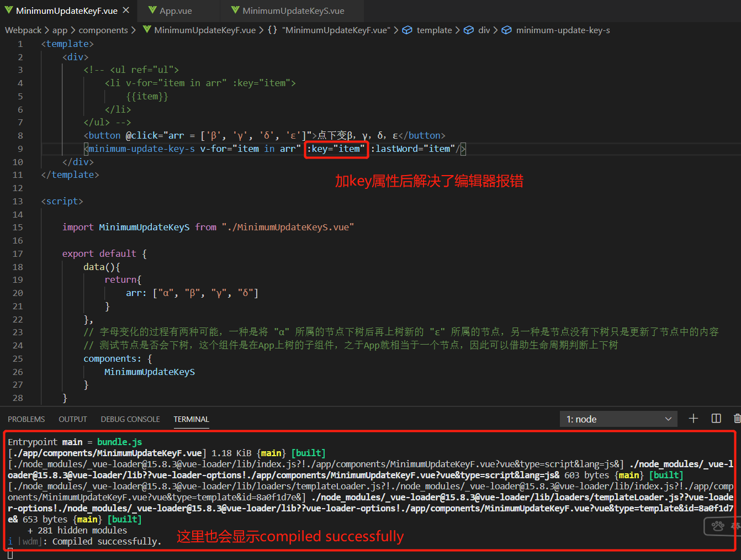Place cursor on opening <template> tag on line 1
The width and height of the screenshot is (741, 560).
(67, 44)
